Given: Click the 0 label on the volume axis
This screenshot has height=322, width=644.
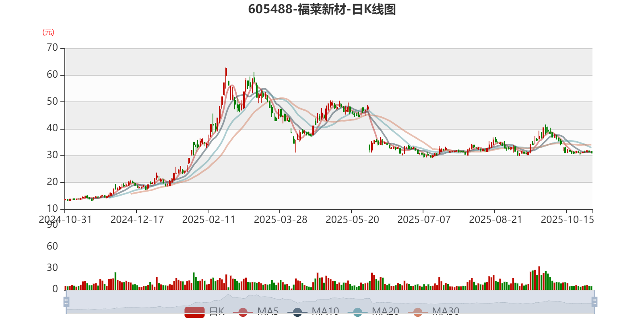Looking at the screenshot, I should coord(55,289).
